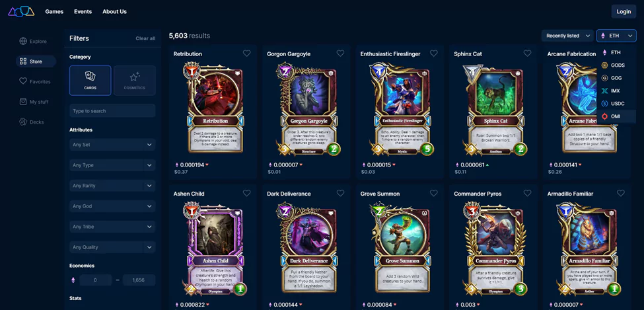Open the Any Rarity dropdown
This screenshot has height=310, width=644.
click(x=112, y=186)
